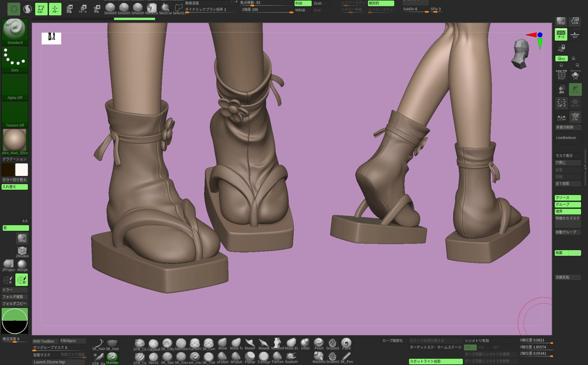Open the Dots stroke type picker

click(x=15, y=59)
